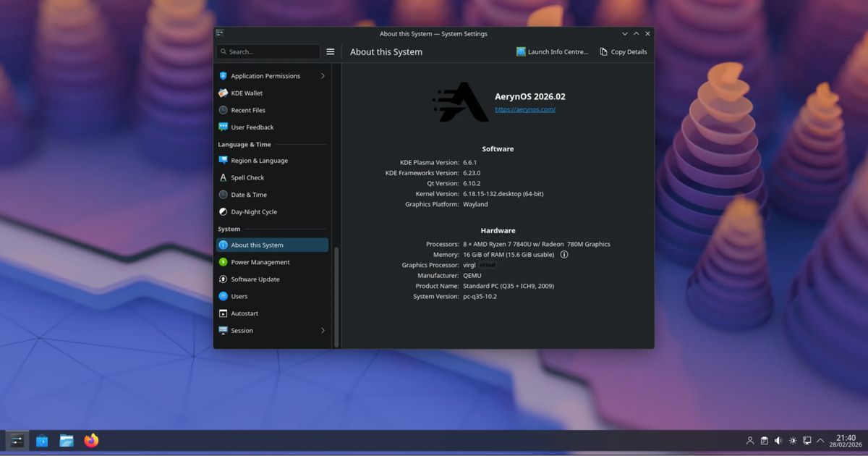Screen dimensions: 868x456
Task: Expand the Application Permissions chevron
Action: pyautogui.click(x=323, y=76)
